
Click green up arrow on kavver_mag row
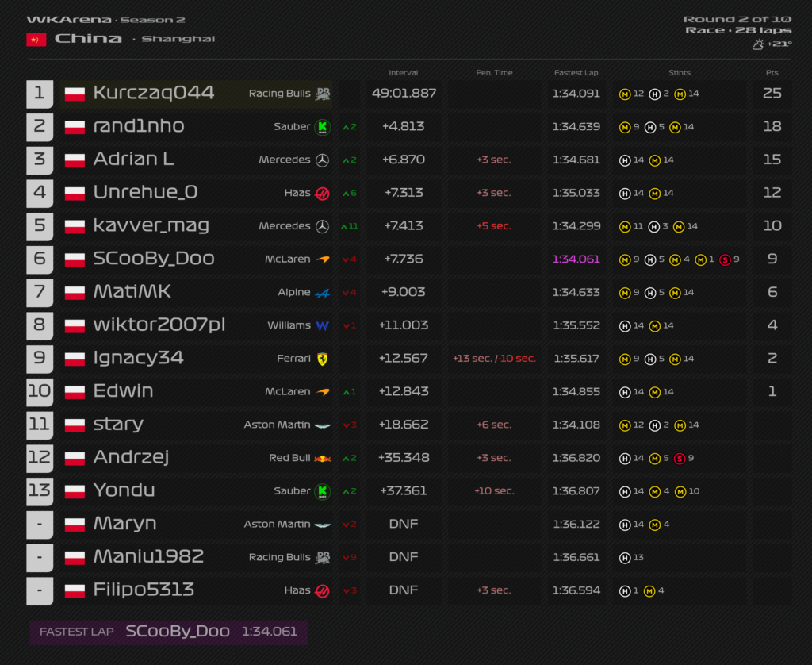[344, 226]
